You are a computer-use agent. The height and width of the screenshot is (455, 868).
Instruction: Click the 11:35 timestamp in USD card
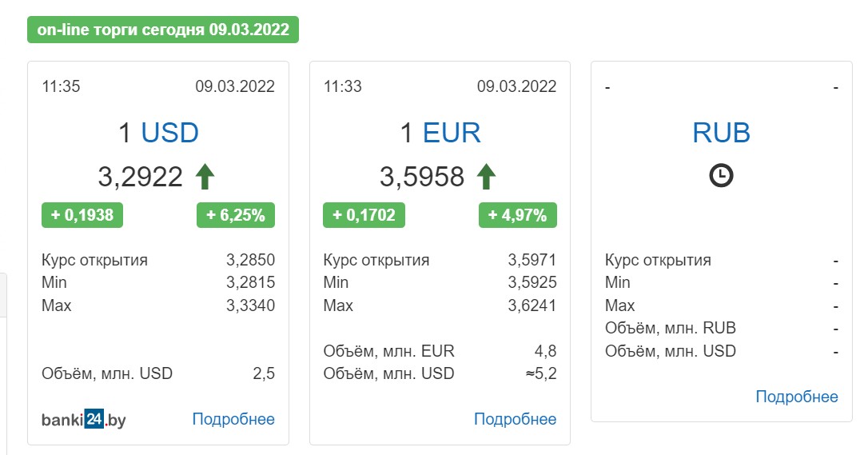(x=61, y=86)
